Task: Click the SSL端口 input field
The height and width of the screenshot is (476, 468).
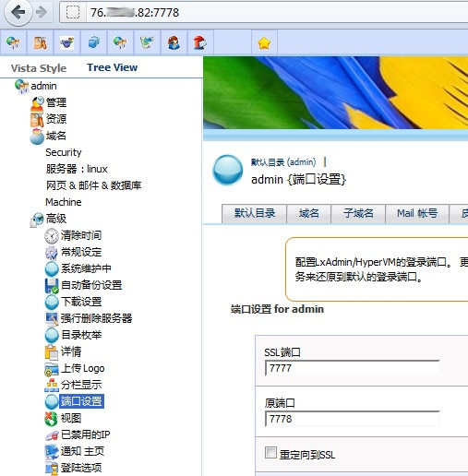Action: (353, 368)
